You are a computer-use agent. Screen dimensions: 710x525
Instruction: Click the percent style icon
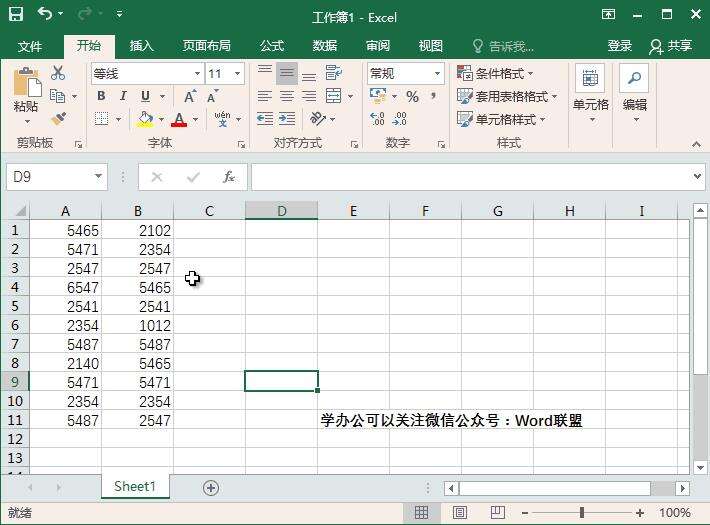click(412, 97)
